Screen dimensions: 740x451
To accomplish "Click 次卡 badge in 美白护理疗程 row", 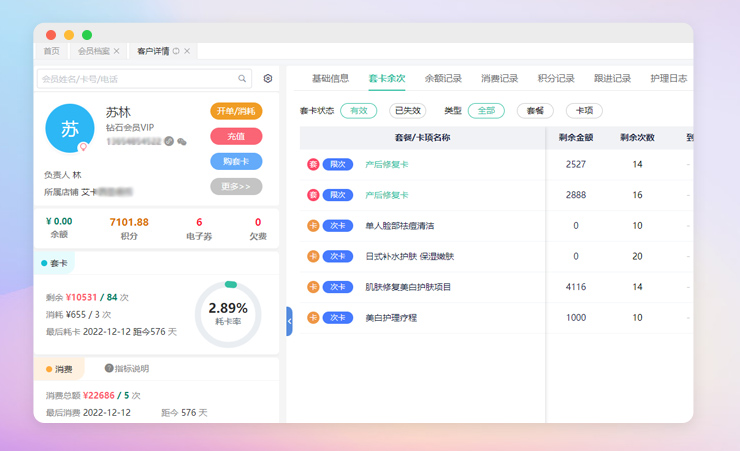I will click(x=337, y=317).
